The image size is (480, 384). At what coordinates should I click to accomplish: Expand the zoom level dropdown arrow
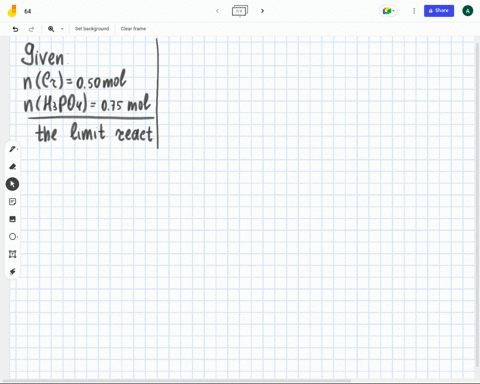tap(62, 29)
